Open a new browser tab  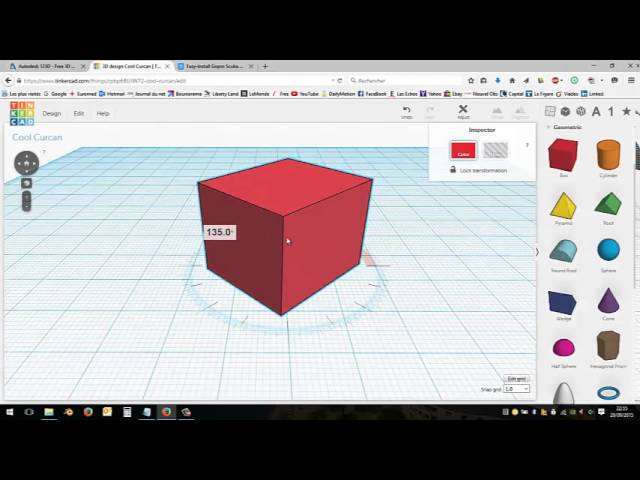(265, 66)
